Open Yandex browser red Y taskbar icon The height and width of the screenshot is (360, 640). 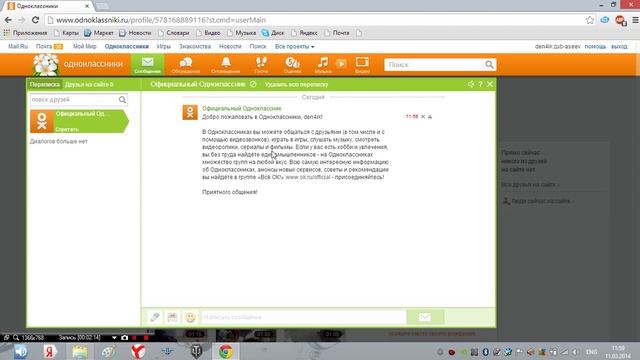tap(138, 351)
